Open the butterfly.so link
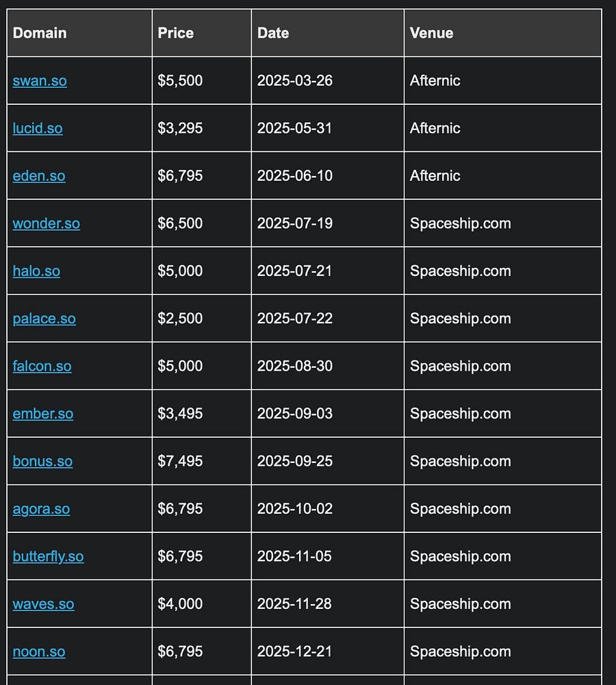 48,557
